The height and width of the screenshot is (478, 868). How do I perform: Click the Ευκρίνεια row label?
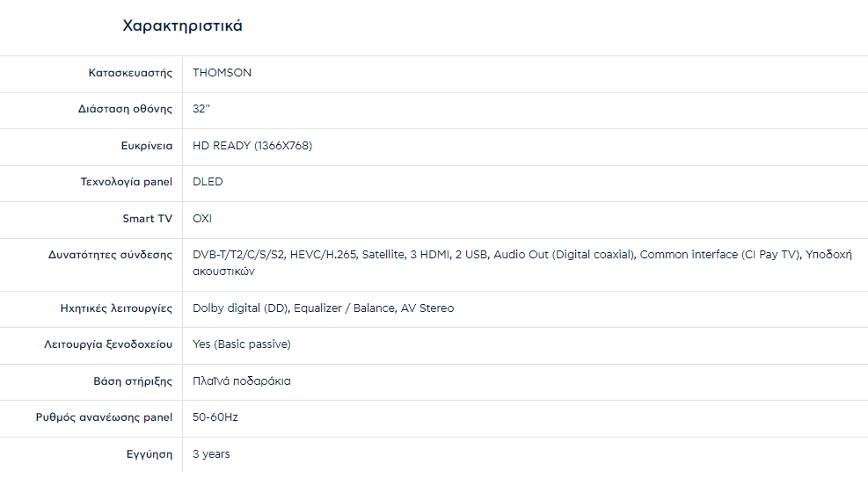tap(146, 146)
